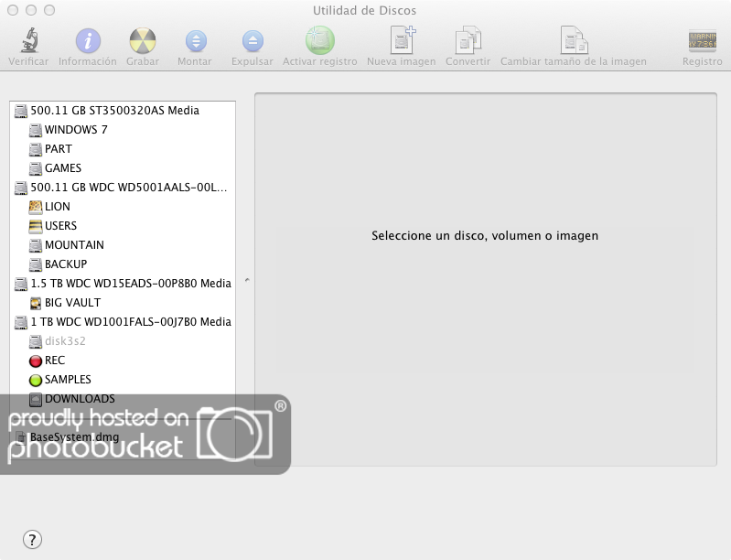Select the 500.11 GB ST3500320AS Media disk
The image size is (731, 560).
click(123, 111)
